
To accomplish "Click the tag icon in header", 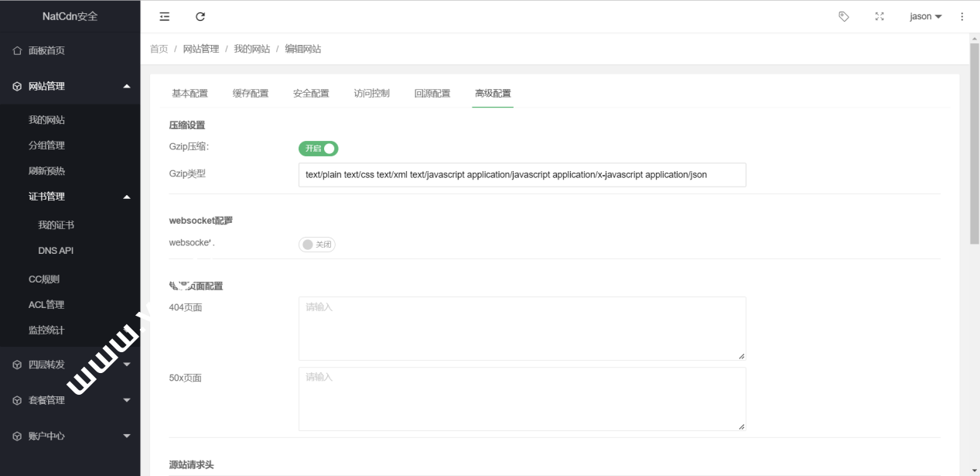I will (x=843, y=16).
